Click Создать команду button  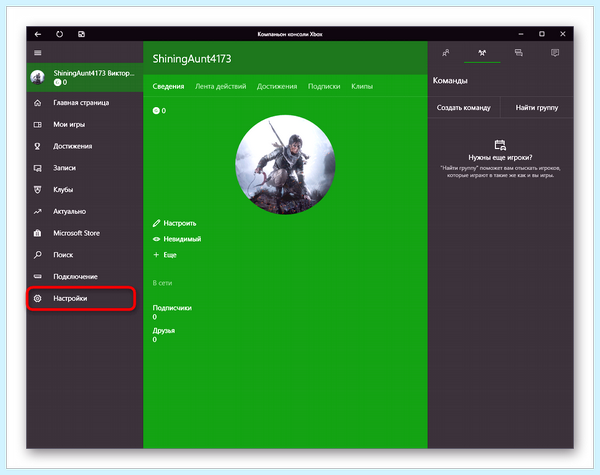464,108
